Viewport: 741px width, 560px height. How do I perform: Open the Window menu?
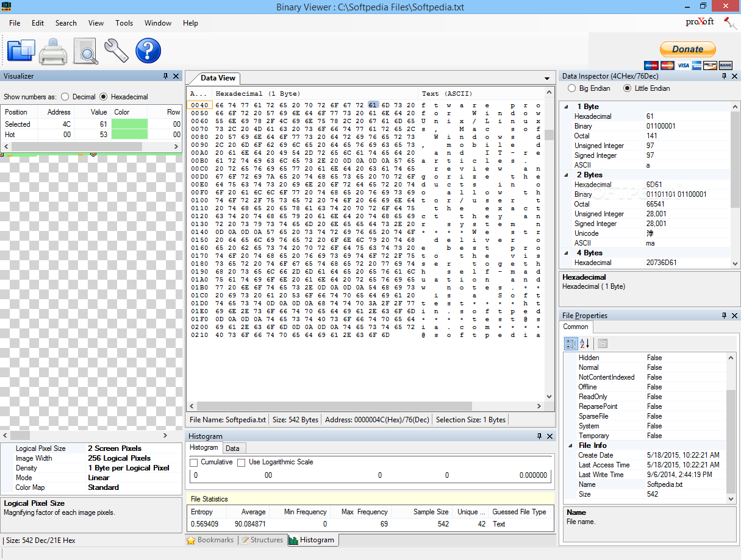pos(158,23)
